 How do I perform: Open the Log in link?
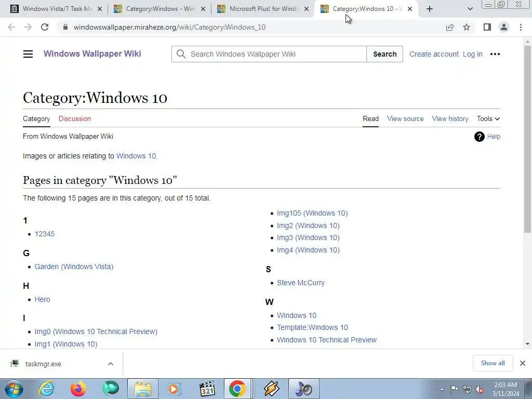473,54
